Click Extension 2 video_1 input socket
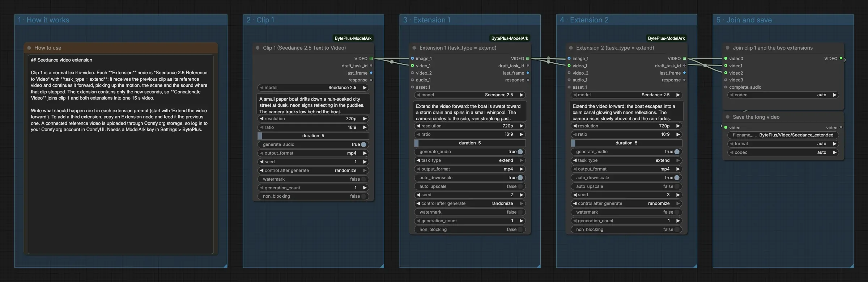The width and height of the screenshot is (868, 282). [x=569, y=66]
